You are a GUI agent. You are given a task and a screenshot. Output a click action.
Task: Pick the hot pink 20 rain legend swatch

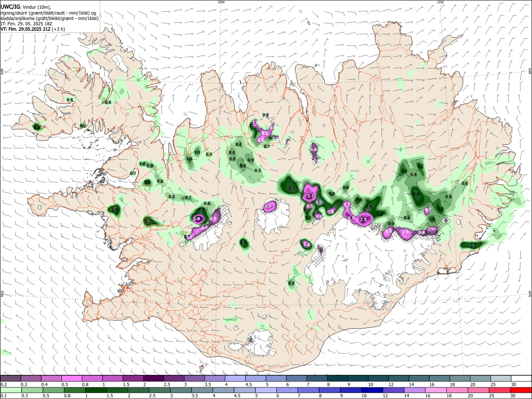479,390
